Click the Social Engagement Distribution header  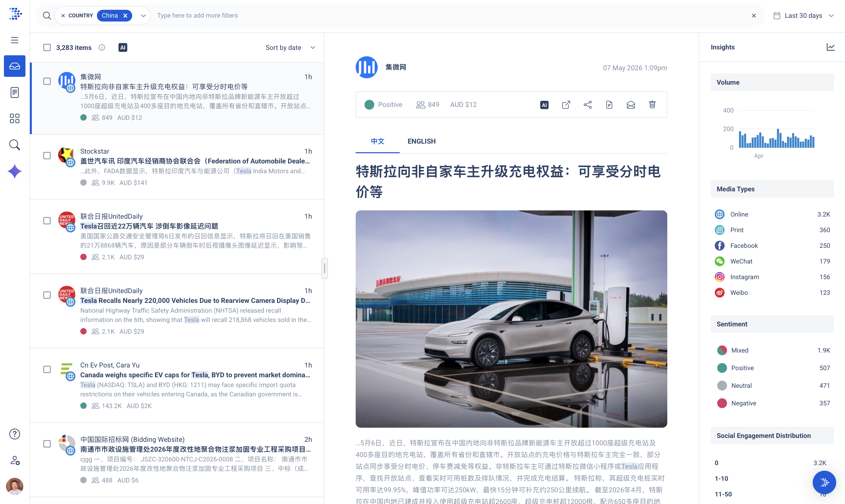pos(772,436)
